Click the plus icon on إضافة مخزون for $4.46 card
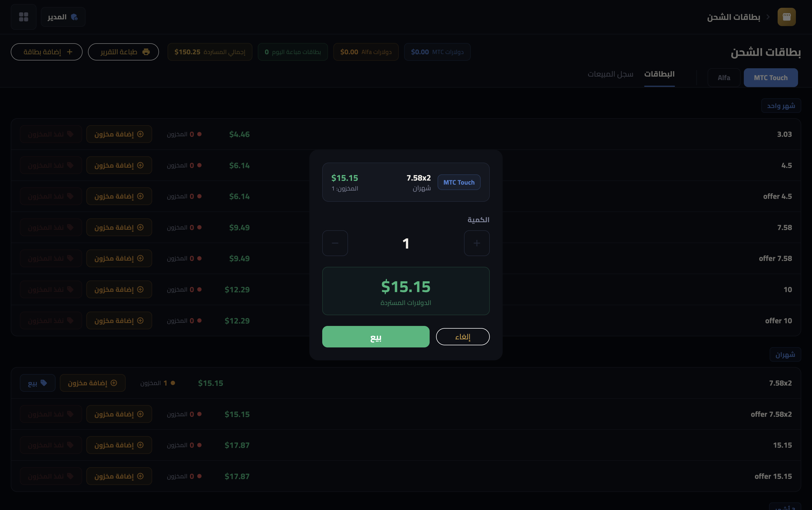812x510 pixels. [x=140, y=134]
